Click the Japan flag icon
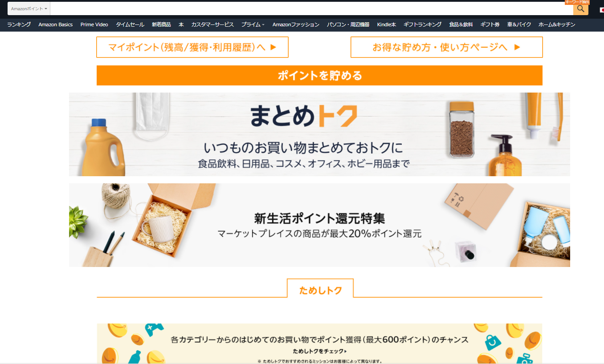This screenshot has width=604, height=364. (x=602, y=10)
